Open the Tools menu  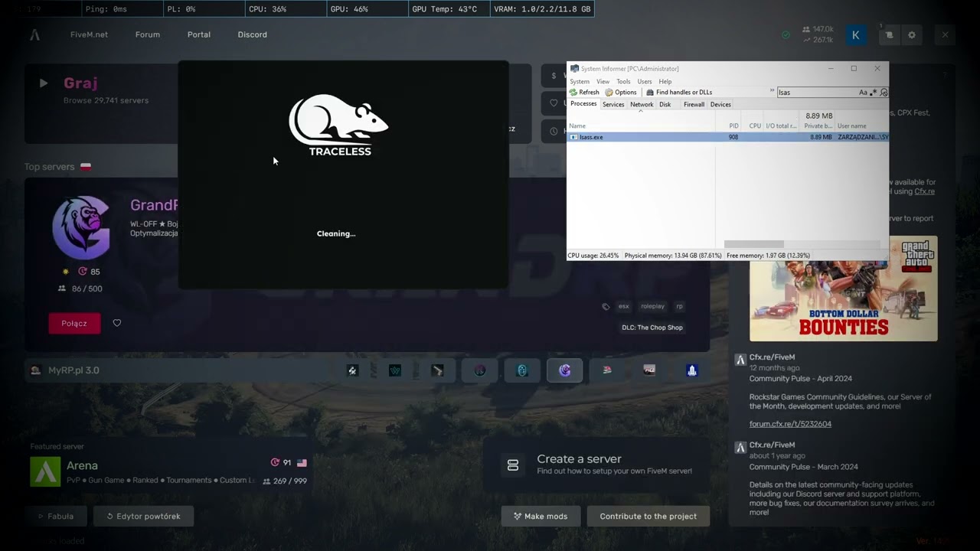click(x=624, y=81)
